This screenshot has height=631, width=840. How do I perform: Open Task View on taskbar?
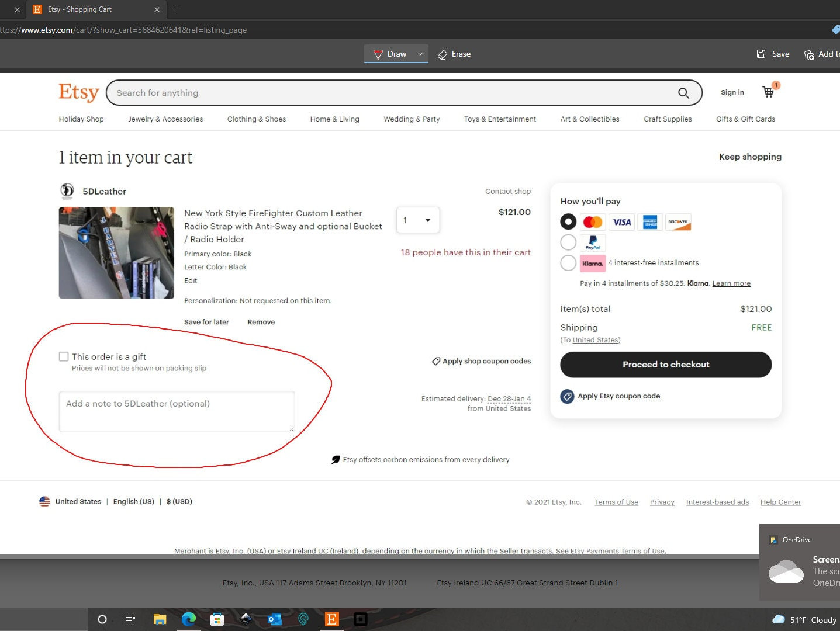pyautogui.click(x=130, y=619)
